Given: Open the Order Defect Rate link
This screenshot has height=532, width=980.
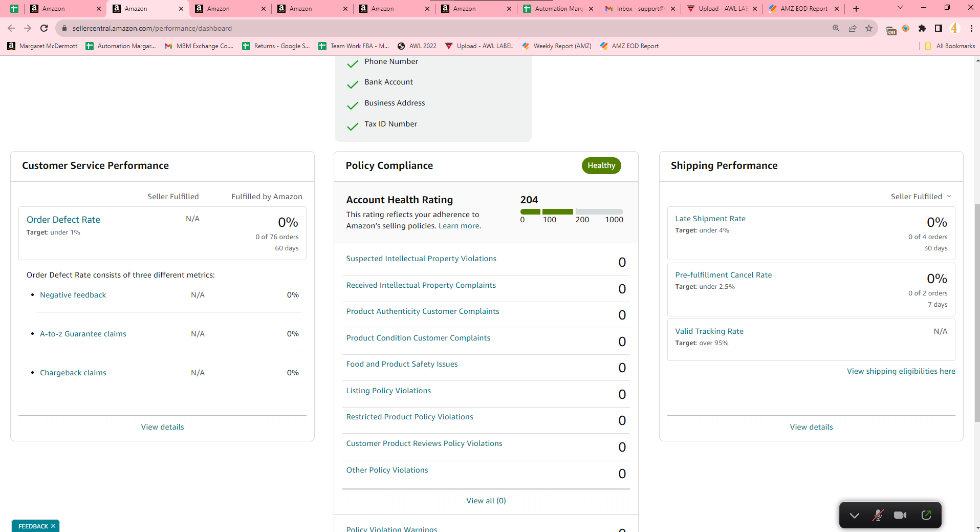Looking at the screenshot, I should point(63,220).
